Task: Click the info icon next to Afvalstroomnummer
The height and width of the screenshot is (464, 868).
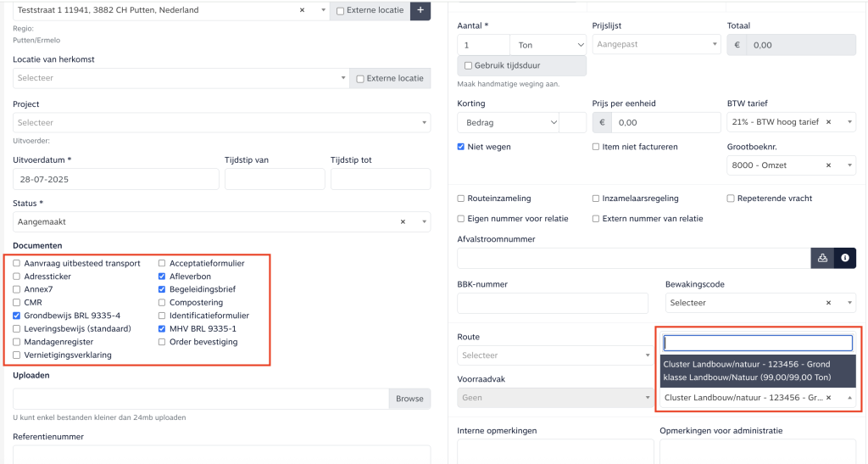Action: click(844, 258)
